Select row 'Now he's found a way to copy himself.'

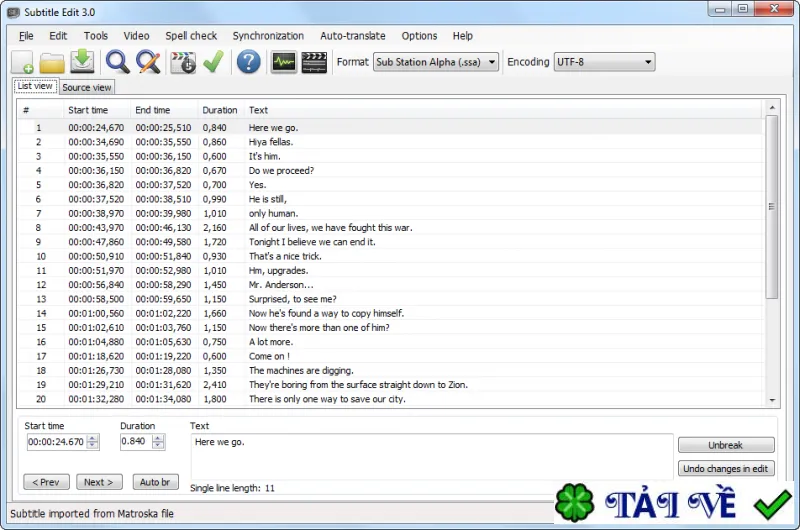[390, 313]
